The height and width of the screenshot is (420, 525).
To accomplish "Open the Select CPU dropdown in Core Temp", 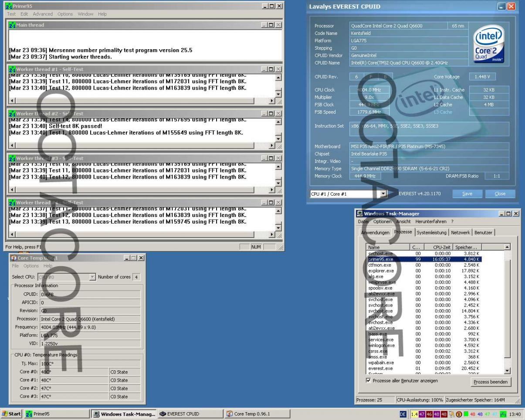I will pos(92,277).
